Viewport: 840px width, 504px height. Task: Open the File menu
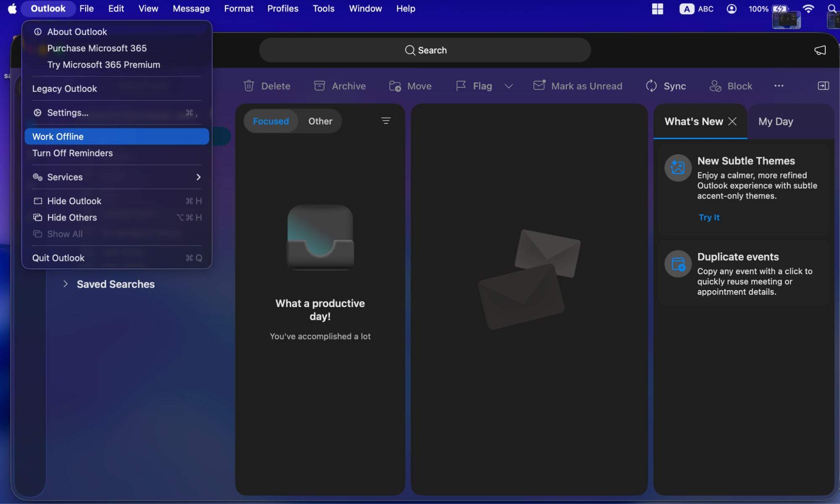click(87, 8)
